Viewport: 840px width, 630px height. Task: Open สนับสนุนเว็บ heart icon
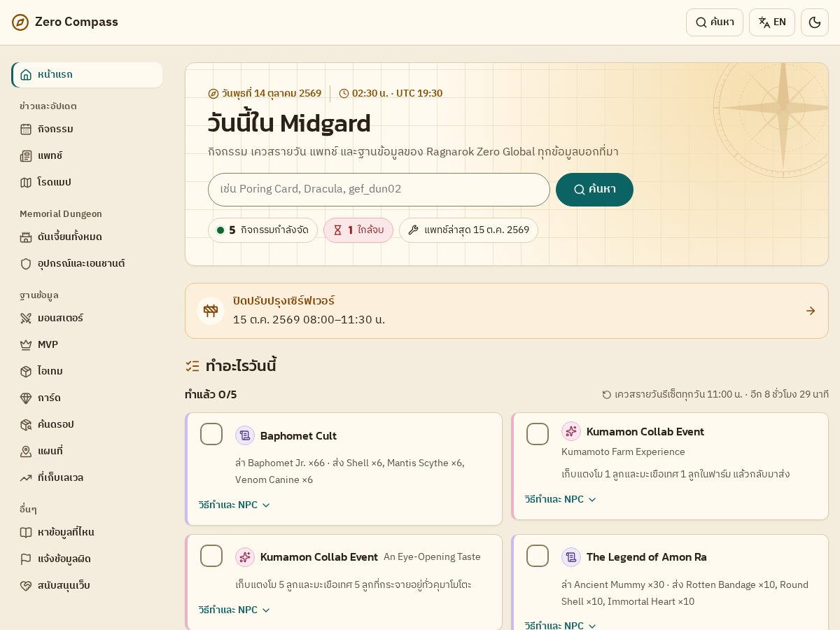[26, 585]
